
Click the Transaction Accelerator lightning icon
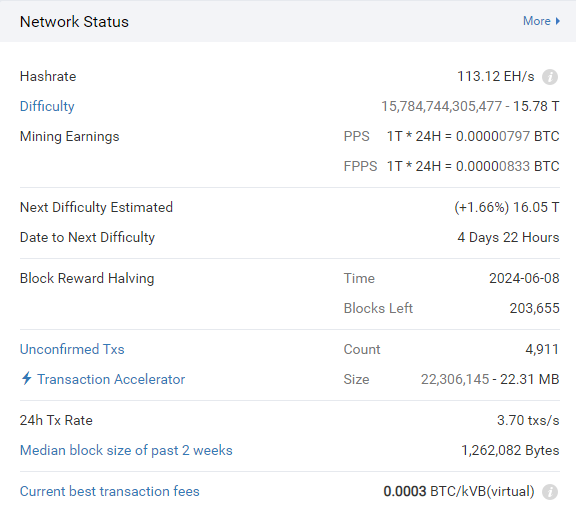(x=26, y=378)
